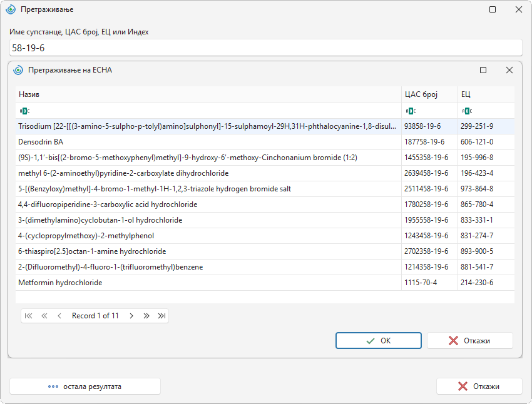
Task: Maximize the outer Претраживање window
Action: coord(493,9)
